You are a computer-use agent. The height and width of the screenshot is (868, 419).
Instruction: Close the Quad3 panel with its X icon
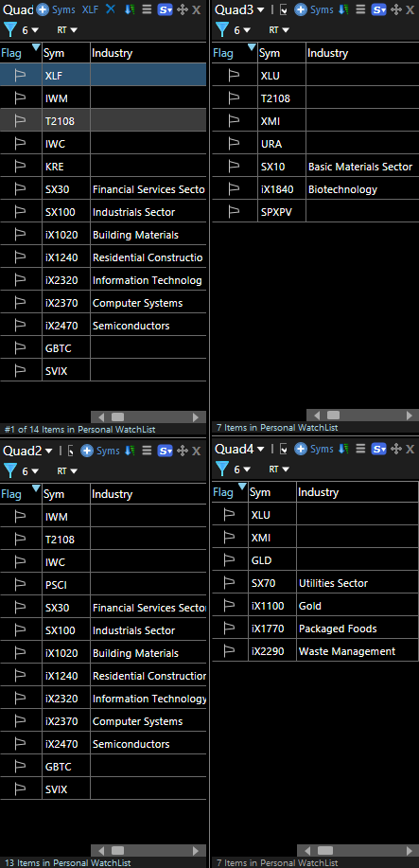(x=410, y=9)
